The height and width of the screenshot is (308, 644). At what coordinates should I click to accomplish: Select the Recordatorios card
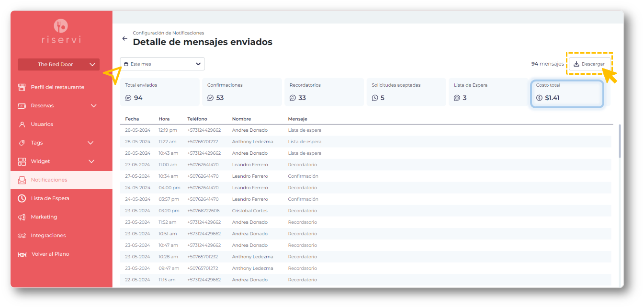(x=324, y=92)
